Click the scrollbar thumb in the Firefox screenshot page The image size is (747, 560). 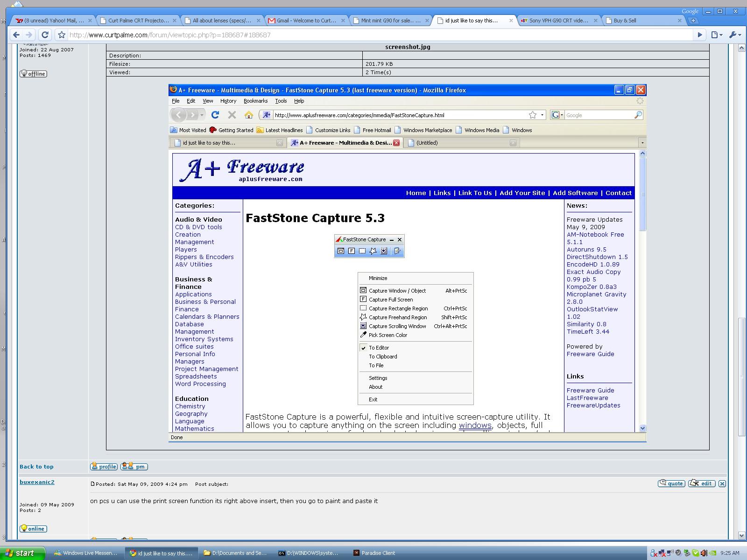(x=642, y=194)
